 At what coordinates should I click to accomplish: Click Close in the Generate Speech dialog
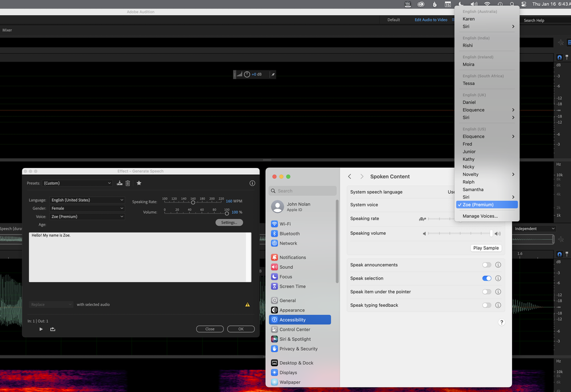pos(210,329)
